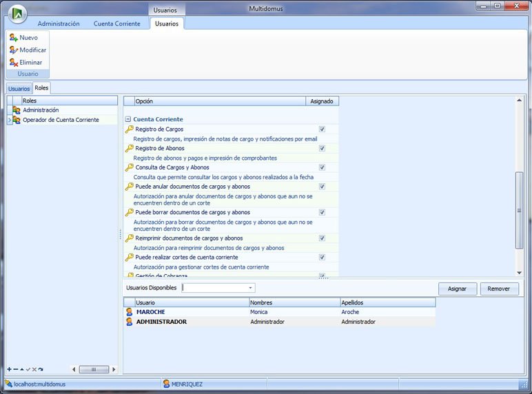Collapse the Cuenta Corriente group
Screen dimensions: 532x394
128,119
